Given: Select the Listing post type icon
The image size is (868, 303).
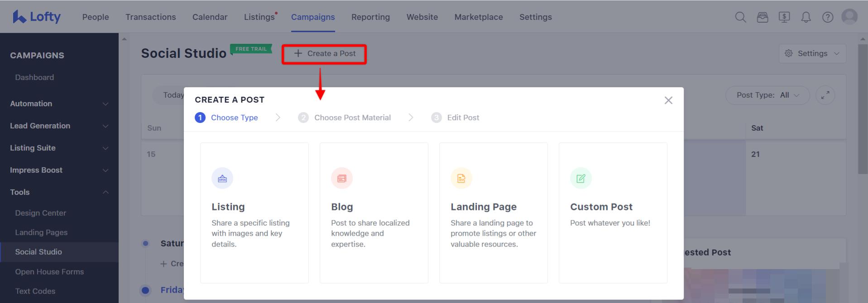Looking at the screenshot, I should [222, 178].
